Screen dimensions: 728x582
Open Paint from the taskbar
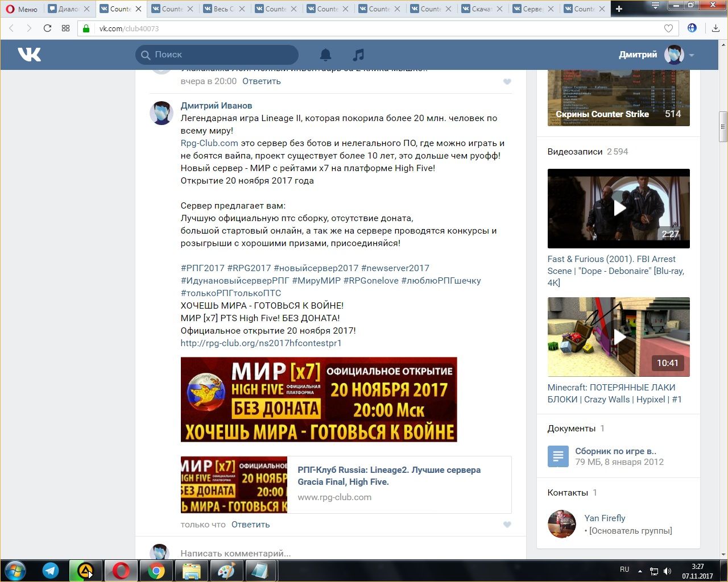[x=226, y=571]
